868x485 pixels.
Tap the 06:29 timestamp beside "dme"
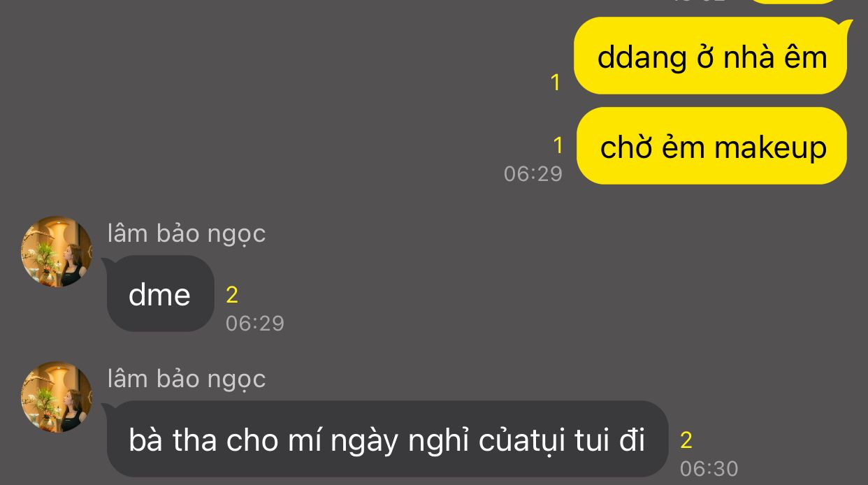[255, 323]
